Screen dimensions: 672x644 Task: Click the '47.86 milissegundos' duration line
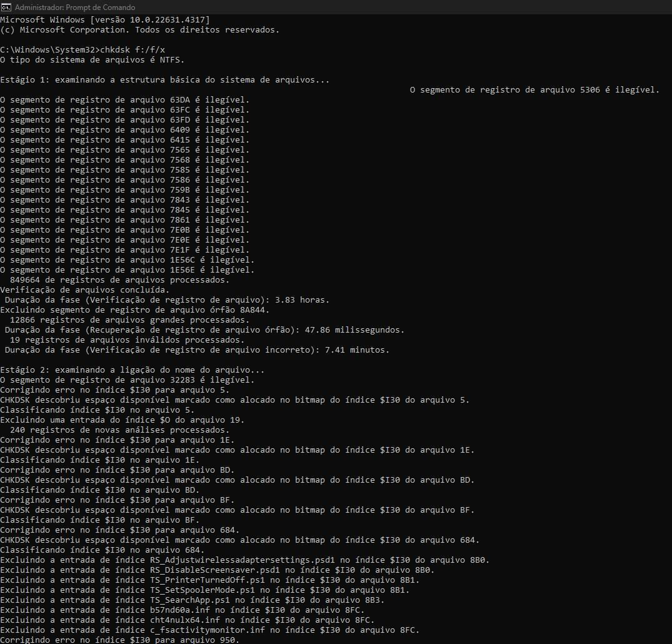click(204, 330)
